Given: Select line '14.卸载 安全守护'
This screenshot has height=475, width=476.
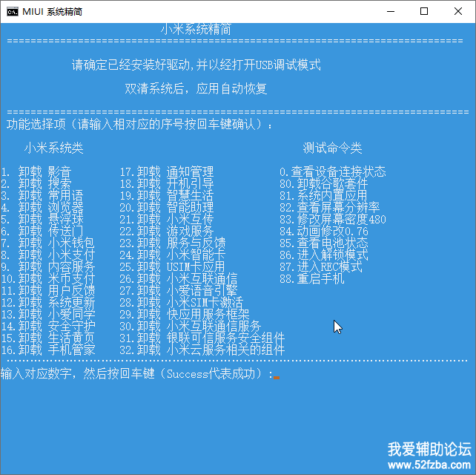Looking at the screenshot, I should pos(48,327).
